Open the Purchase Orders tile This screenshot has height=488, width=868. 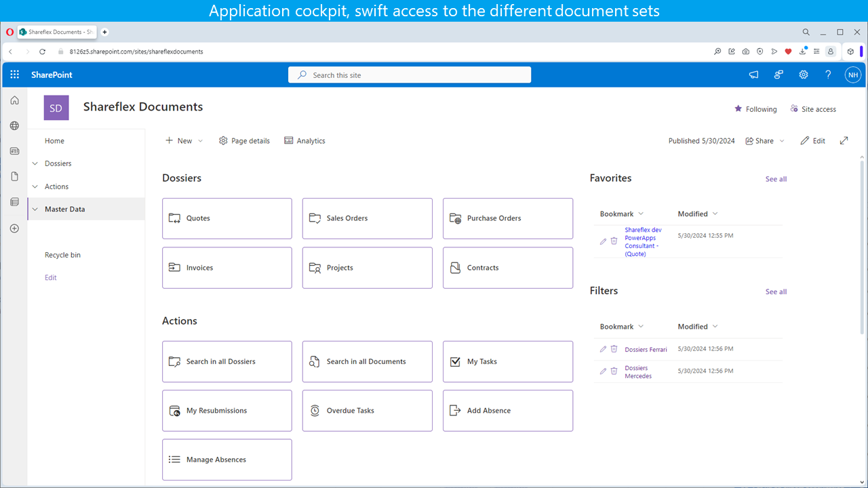[x=508, y=218]
